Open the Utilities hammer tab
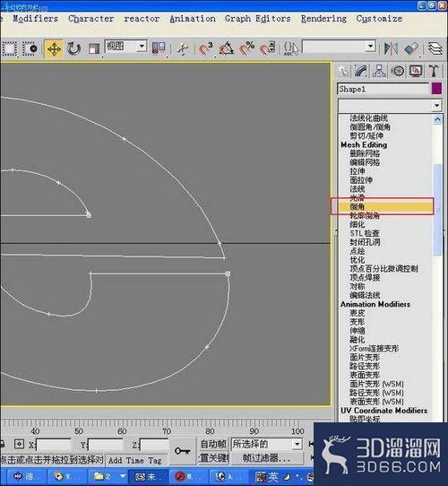The width and height of the screenshot is (448, 486). click(x=434, y=72)
